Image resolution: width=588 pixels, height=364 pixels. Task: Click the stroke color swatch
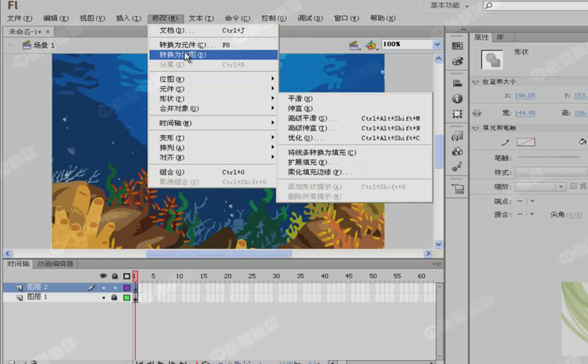(x=526, y=142)
